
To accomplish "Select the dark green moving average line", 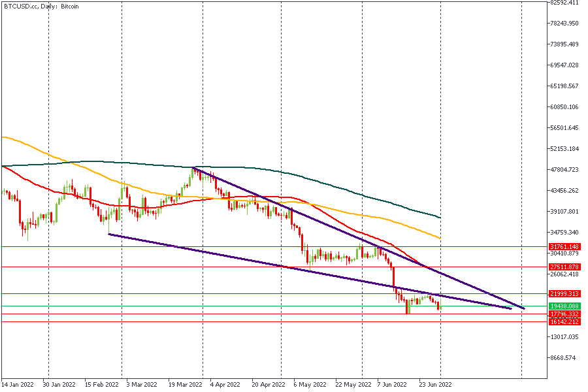I will (327, 177).
